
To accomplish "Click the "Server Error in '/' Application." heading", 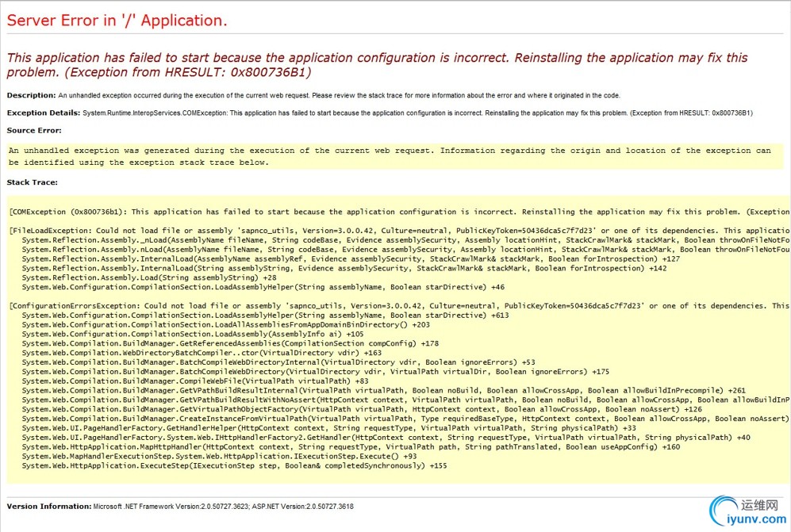I will coord(117,20).
